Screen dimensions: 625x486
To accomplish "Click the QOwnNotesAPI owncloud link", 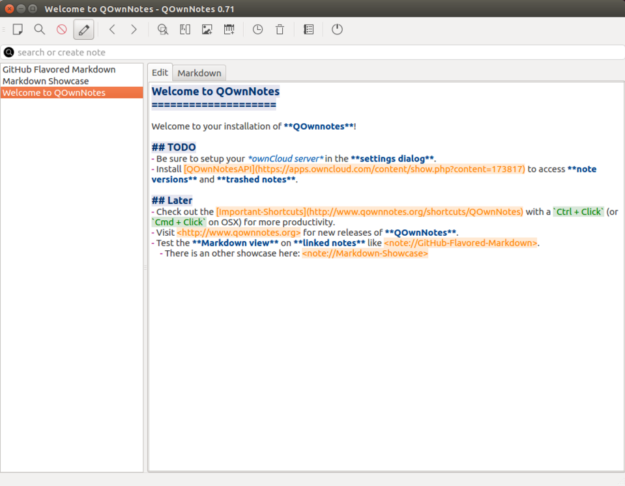I will tap(354, 169).
